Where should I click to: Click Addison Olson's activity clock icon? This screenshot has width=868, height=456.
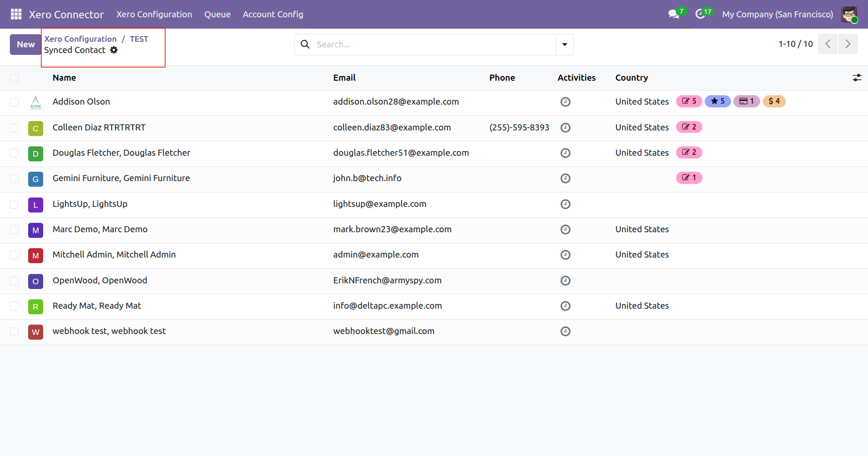(x=565, y=102)
